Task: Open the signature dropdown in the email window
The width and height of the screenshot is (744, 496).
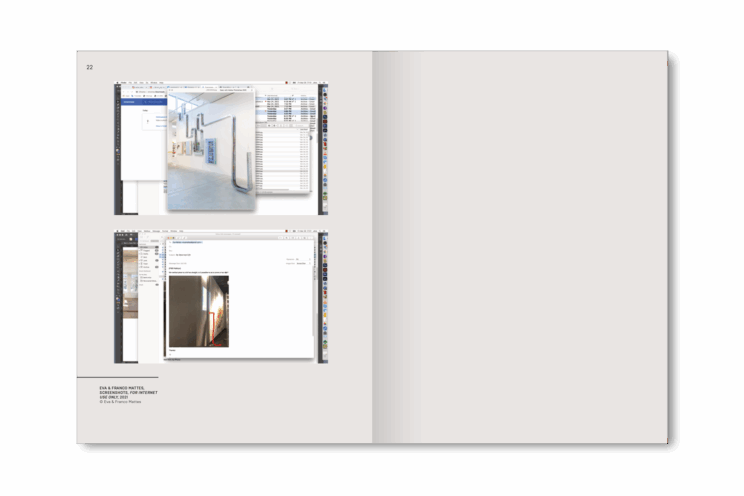Action: [301, 264]
